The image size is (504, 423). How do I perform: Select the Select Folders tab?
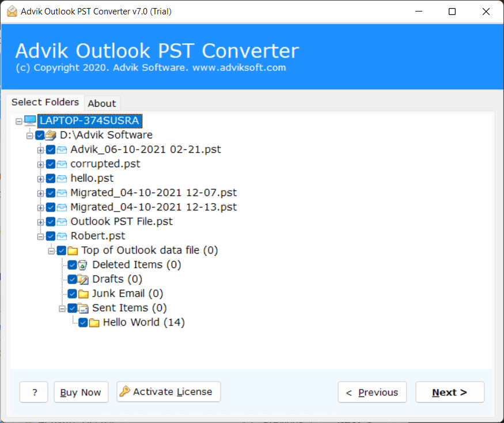click(x=45, y=102)
